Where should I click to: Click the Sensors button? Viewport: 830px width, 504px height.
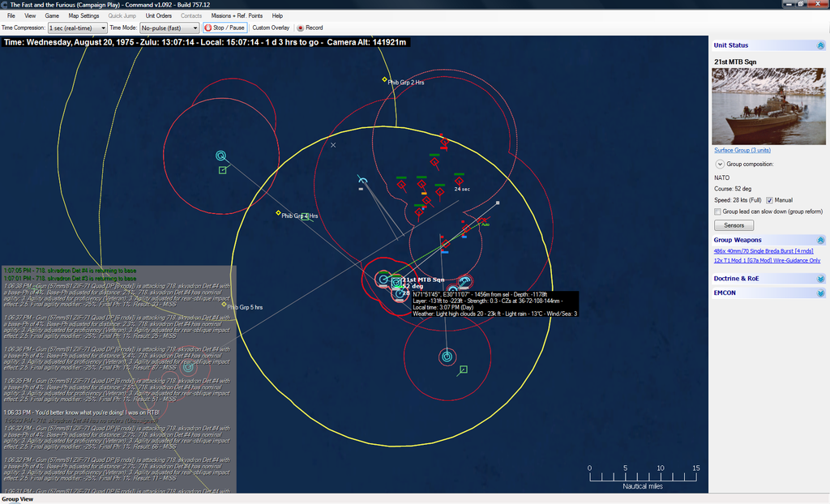pos(734,225)
